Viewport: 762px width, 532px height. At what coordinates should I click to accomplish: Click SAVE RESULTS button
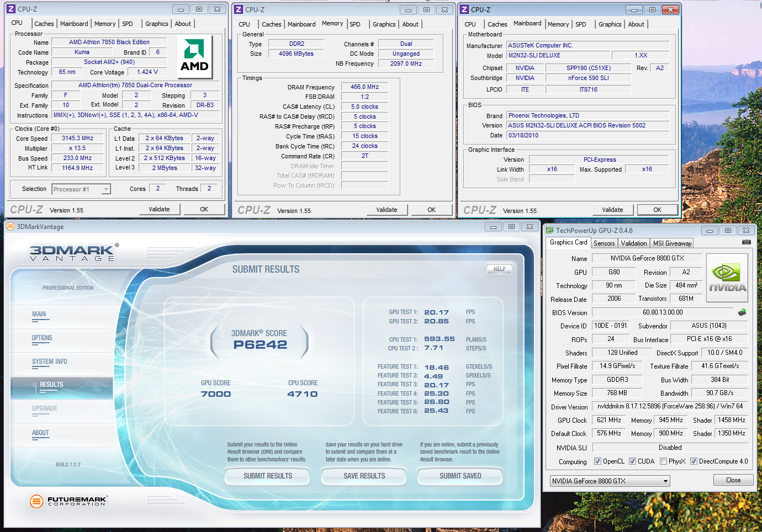[x=364, y=476]
